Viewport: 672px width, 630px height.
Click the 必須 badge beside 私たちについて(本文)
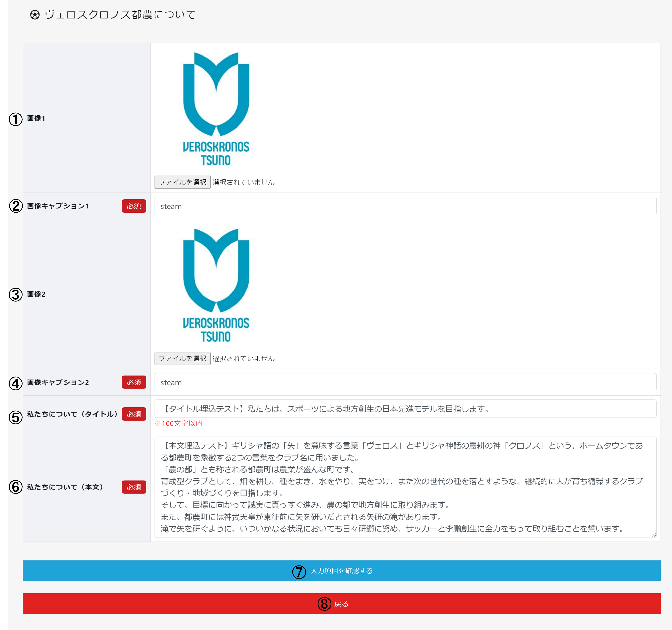134,487
